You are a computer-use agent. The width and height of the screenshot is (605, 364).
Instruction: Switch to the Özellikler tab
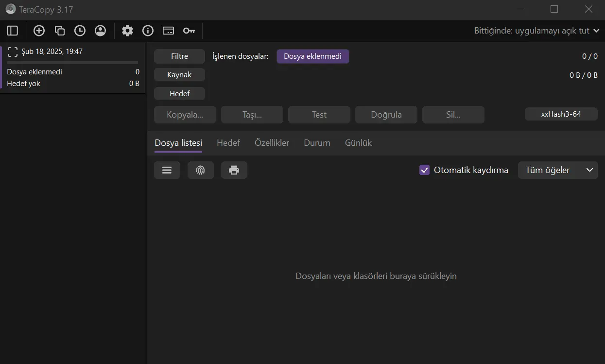click(272, 143)
